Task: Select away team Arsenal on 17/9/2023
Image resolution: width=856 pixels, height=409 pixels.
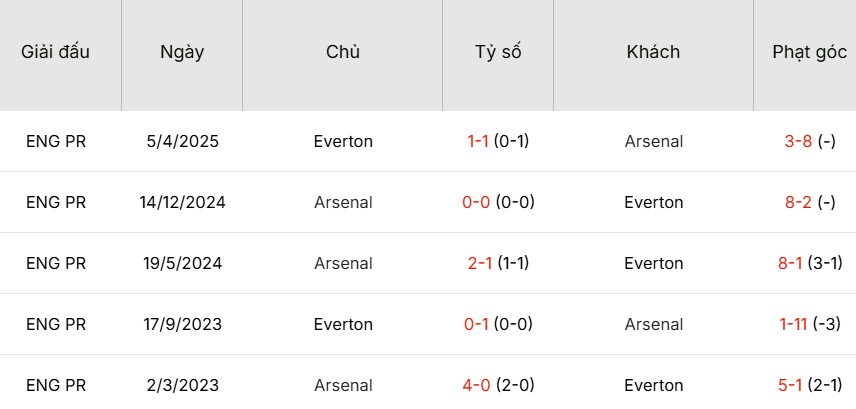Action: (x=653, y=324)
